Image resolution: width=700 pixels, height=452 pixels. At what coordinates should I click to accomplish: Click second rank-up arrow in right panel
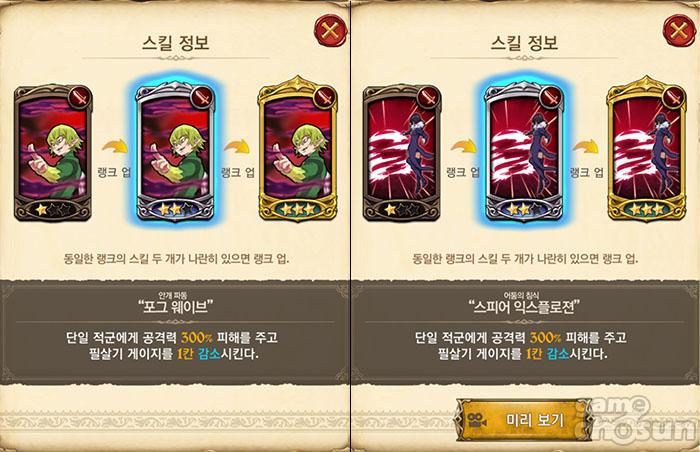[586, 147]
